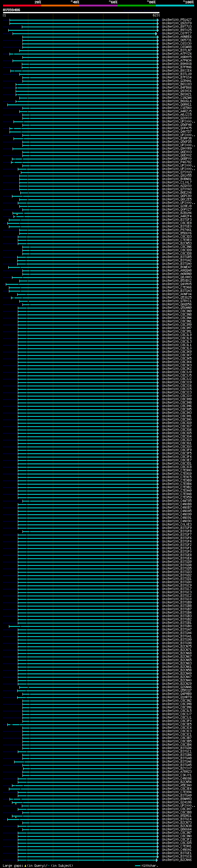This screenshot has width=197, height=868.
Task: Select the UniRef100_B3TLN7 label
Action: point(176,50)
